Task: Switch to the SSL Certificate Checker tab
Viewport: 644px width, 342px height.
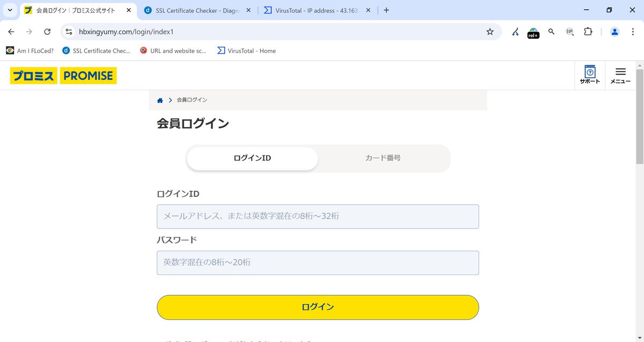Action: click(x=198, y=10)
